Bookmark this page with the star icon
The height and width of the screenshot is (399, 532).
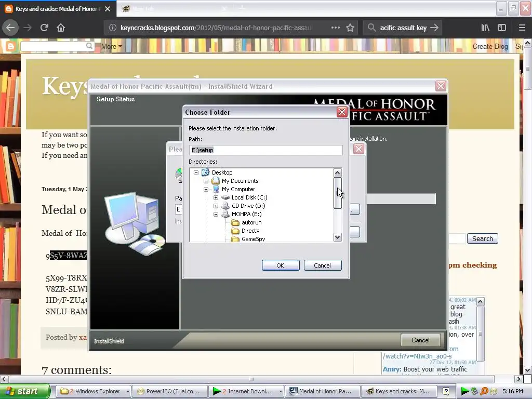pos(350,28)
